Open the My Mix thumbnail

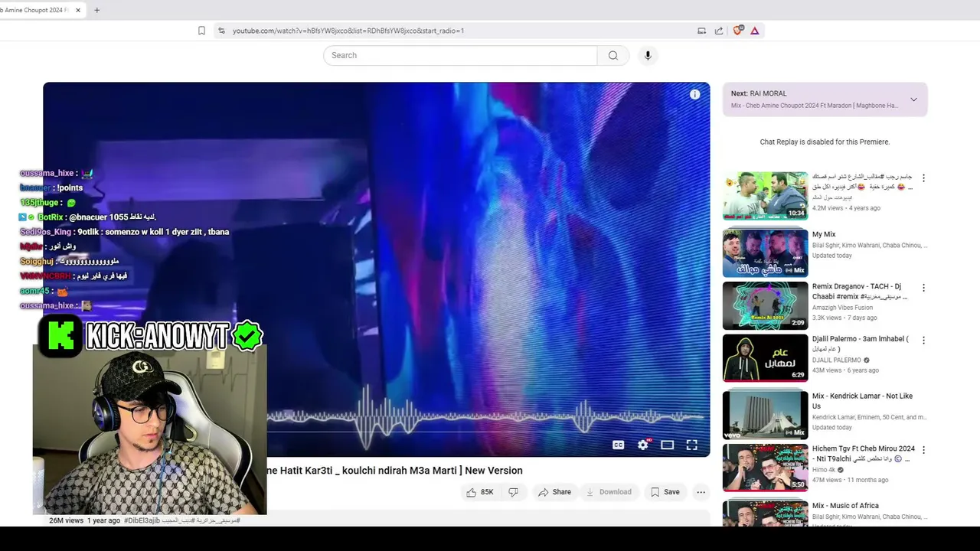765,253
